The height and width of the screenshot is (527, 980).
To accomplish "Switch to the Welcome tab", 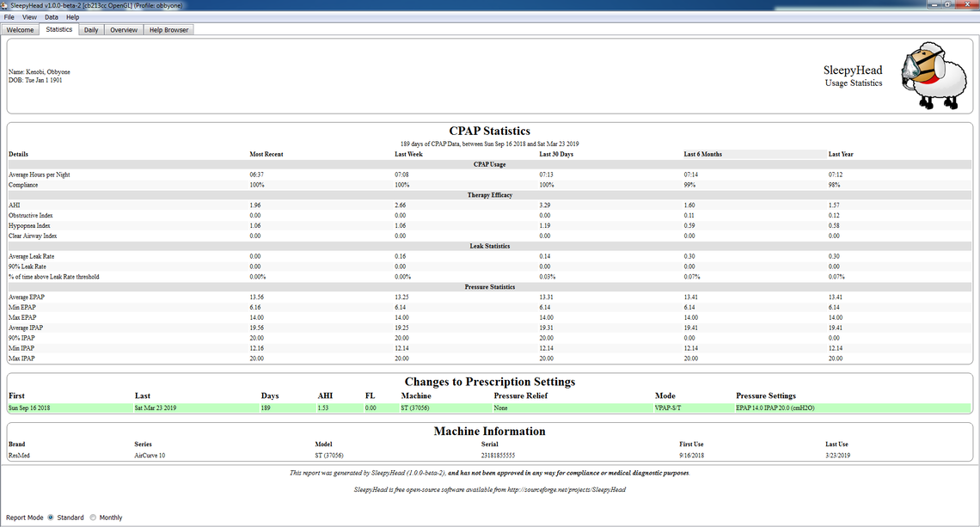I will point(20,30).
